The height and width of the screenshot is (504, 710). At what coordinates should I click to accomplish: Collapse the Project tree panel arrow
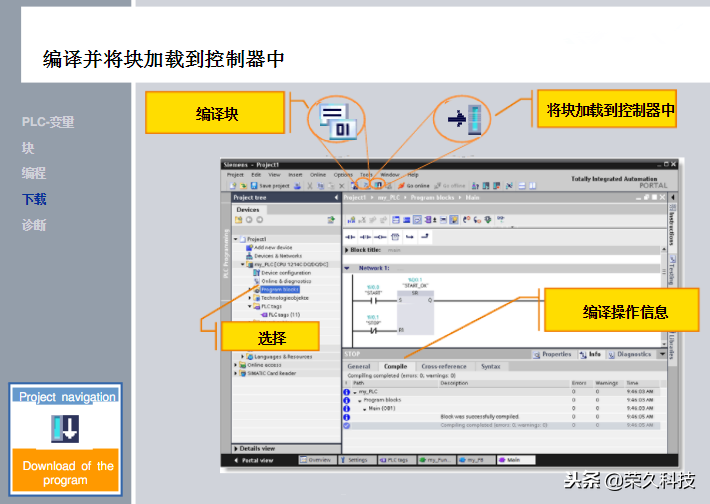point(336,197)
